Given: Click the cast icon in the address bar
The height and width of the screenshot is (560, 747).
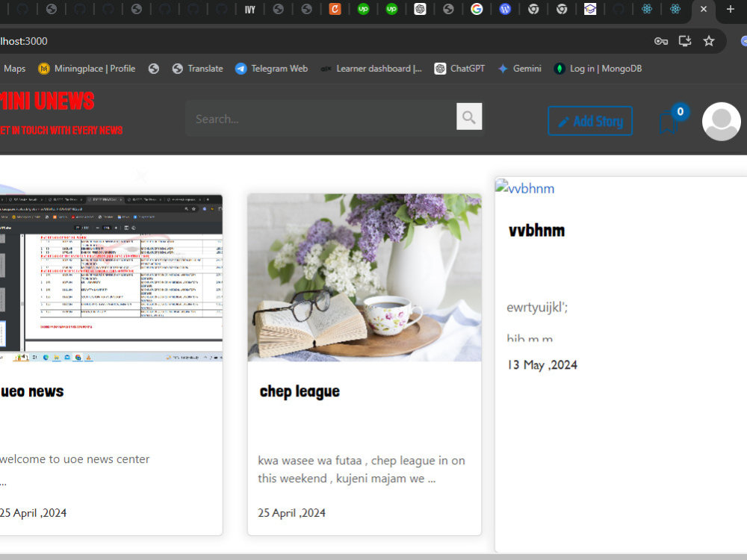Looking at the screenshot, I should [684, 42].
